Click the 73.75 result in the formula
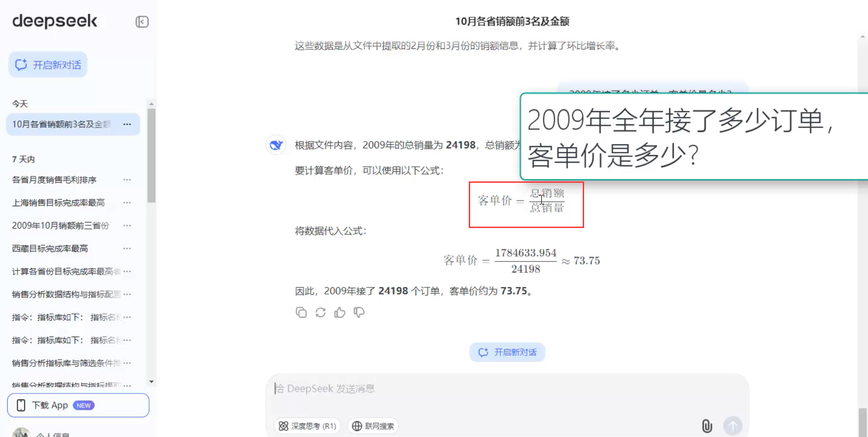The width and height of the screenshot is (868, 437). click(x=587, y=261)
